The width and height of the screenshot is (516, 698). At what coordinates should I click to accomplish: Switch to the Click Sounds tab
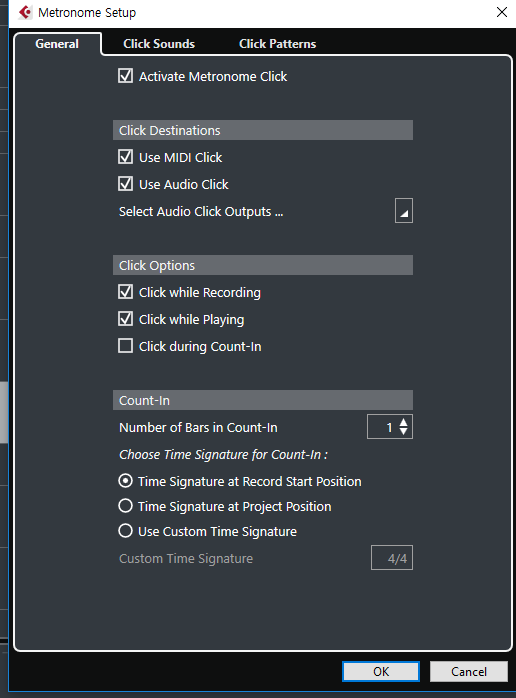[159, 44]
